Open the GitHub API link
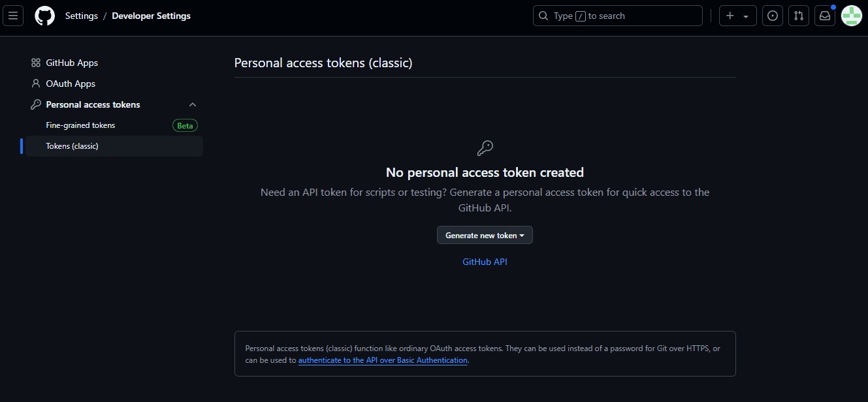 click(485, 262)
